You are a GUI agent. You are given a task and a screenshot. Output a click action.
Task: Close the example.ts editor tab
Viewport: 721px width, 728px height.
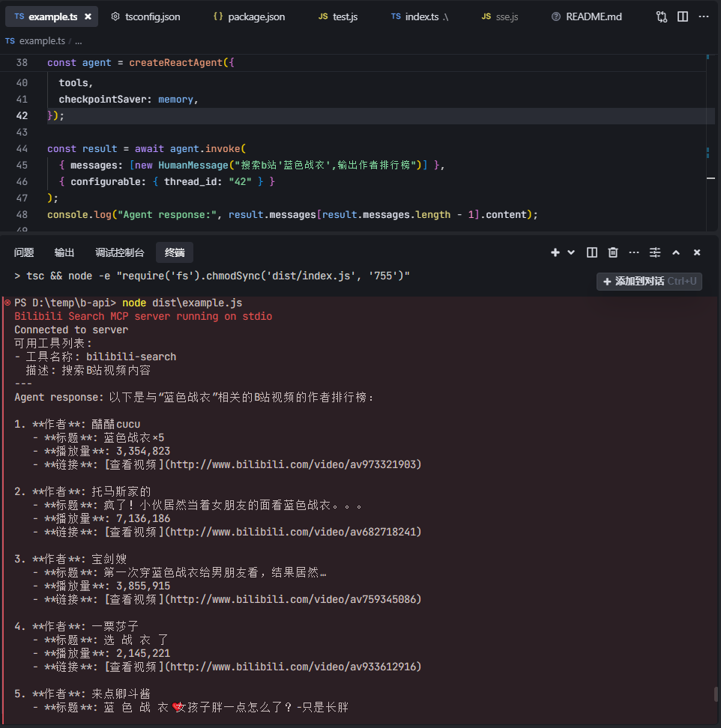pyautogui.click(x=88, y=16)
